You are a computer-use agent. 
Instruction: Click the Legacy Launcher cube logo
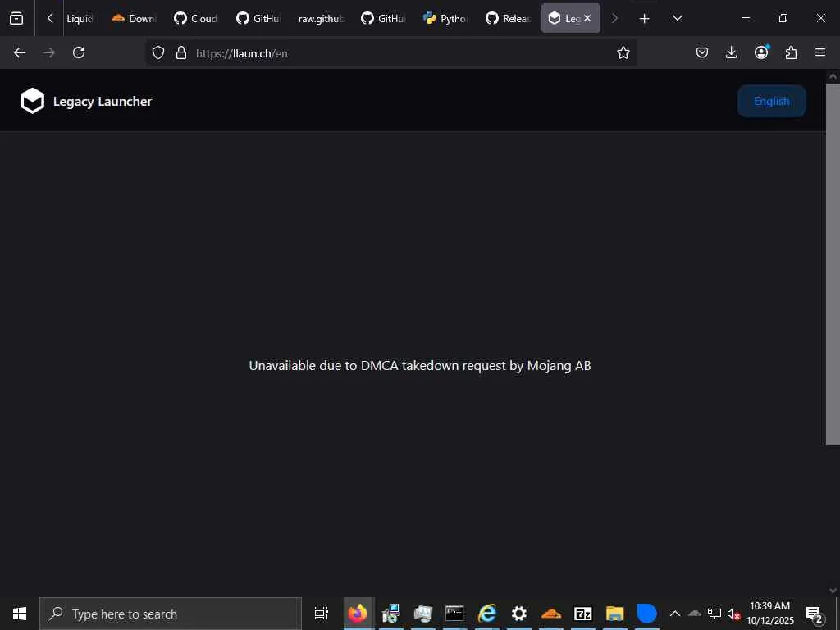(32, 101)
